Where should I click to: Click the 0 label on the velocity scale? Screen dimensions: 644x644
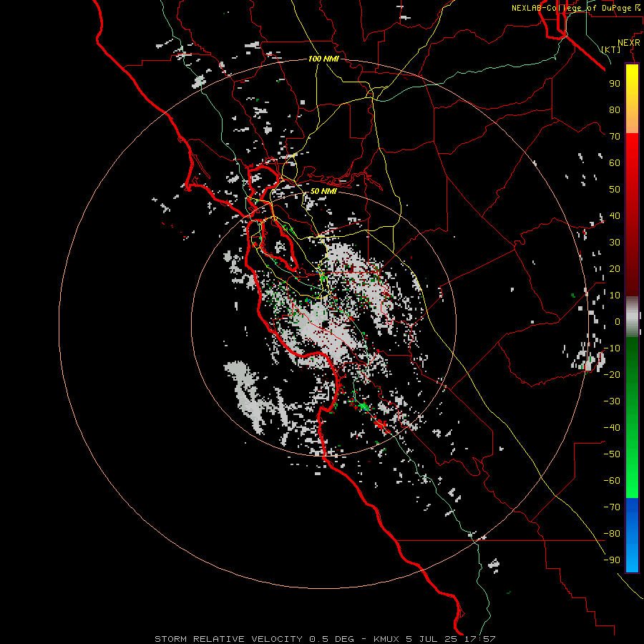coord(618,321)
